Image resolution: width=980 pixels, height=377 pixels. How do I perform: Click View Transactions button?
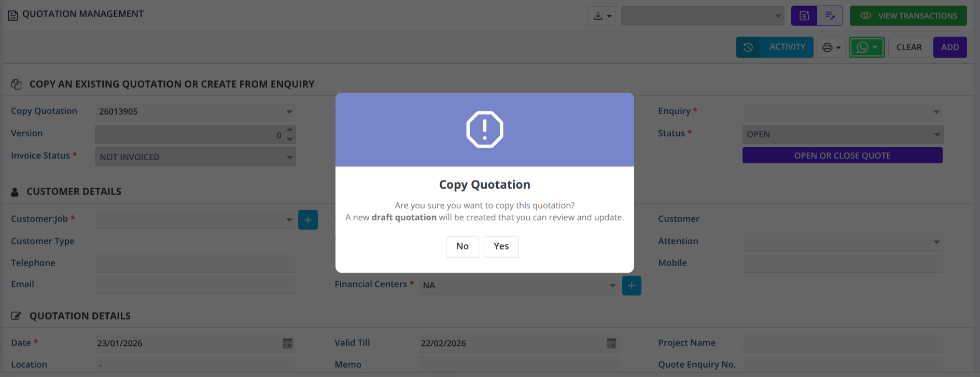(908, 16)
